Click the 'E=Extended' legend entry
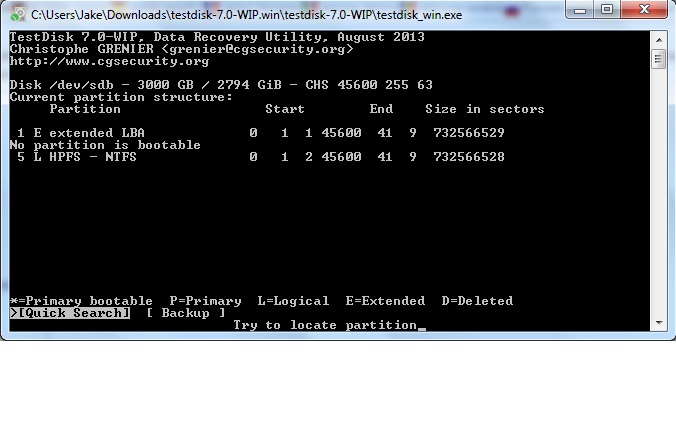Screen dimensions: 676x425 (x=385, y=301)
